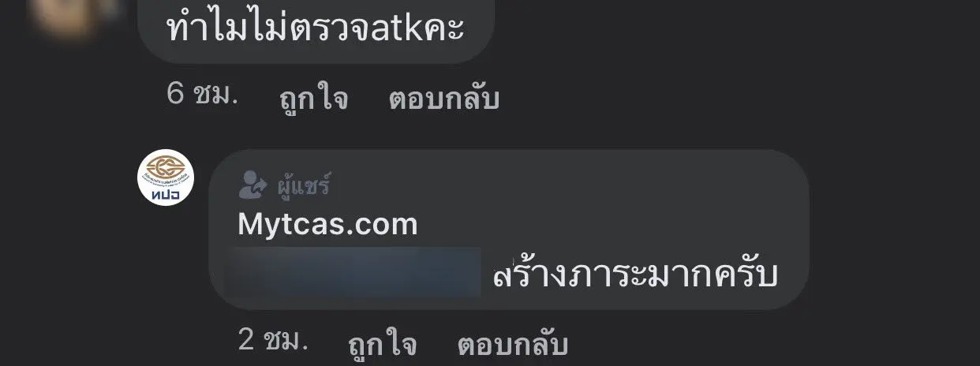Like the Mytcas.com reply

[382, 344]
